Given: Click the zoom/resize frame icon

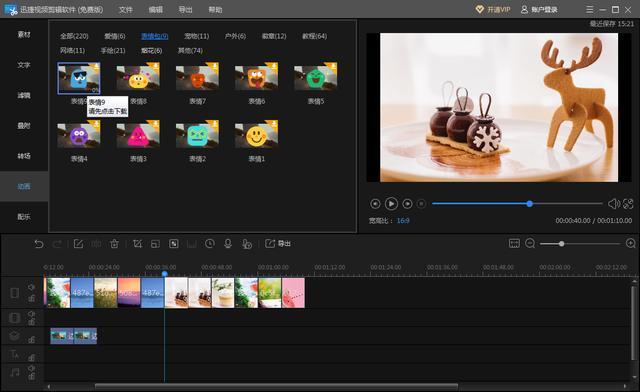Looking at the screenshot, I should coord(156,244).
